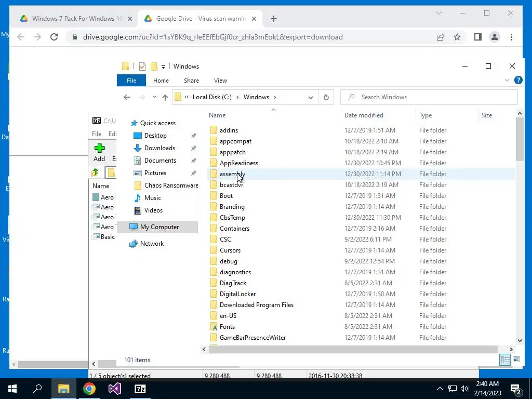This screenshot has height=399, width=532.
Task: Click the file list vertical scrollbar
Action: (520, 139)
